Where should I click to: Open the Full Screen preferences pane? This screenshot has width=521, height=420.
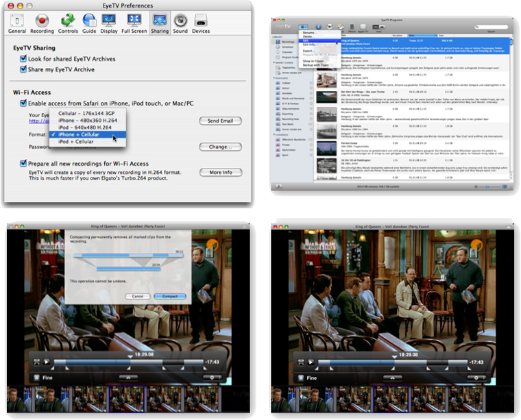tap(134, 23)
